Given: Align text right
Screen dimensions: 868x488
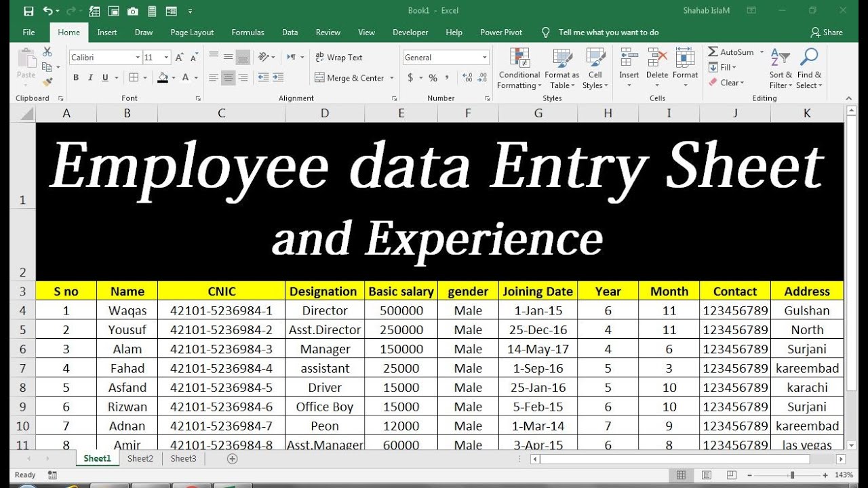Looking at the screenshot, I should [x=243, y=78].
